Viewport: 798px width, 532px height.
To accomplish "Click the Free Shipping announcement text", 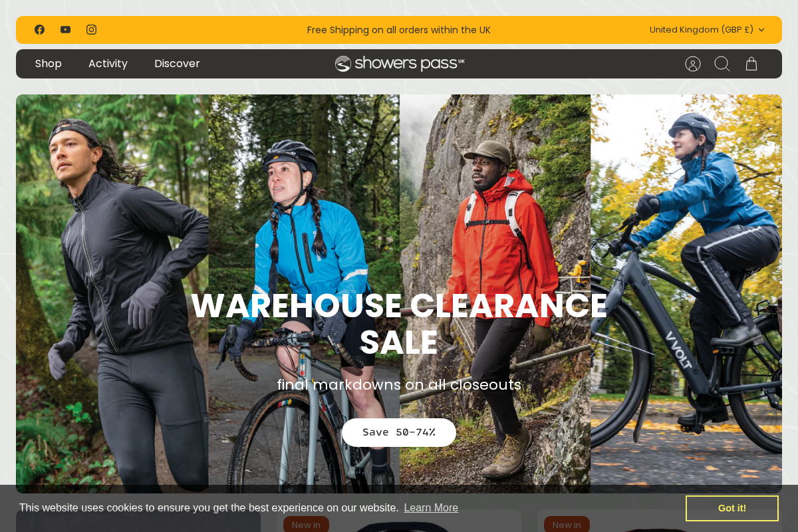I will 399,30.
